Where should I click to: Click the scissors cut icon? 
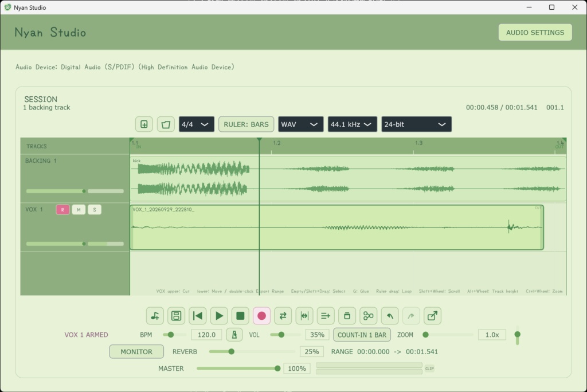coord(369,316)
